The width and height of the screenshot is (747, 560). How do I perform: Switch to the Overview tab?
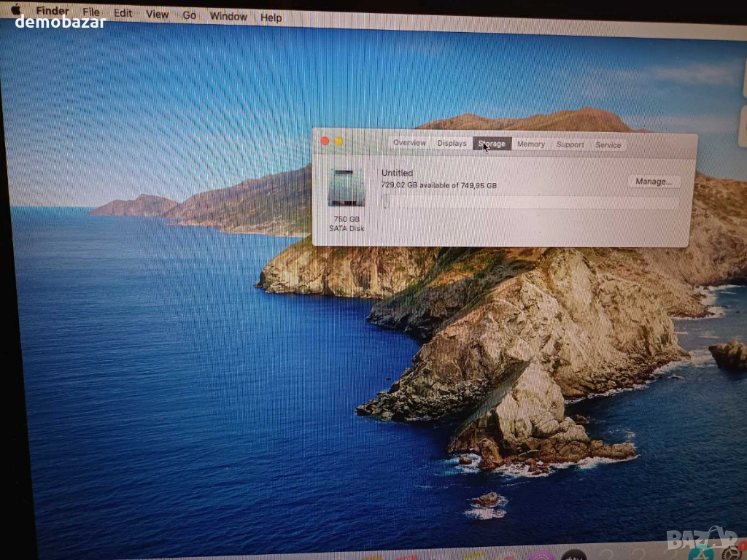click(409, 143)
